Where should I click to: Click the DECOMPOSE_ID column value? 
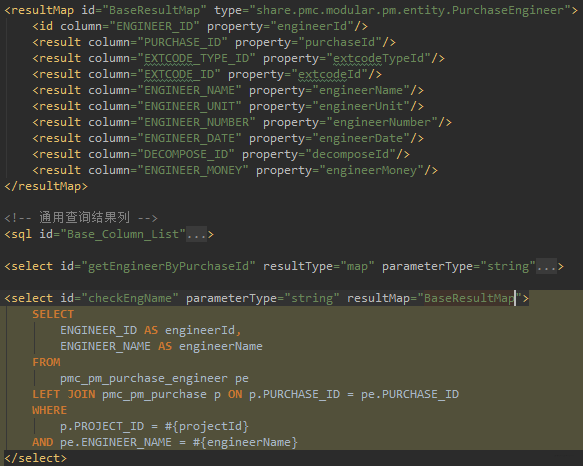click(x=186, y=154)
